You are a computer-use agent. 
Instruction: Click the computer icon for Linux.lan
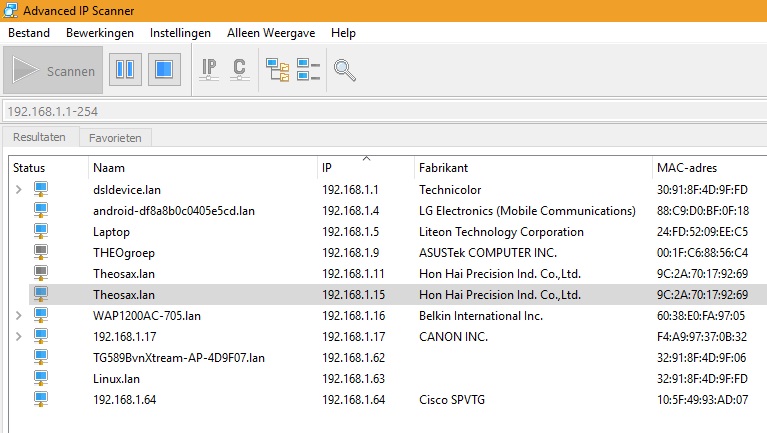coord(41,379)
